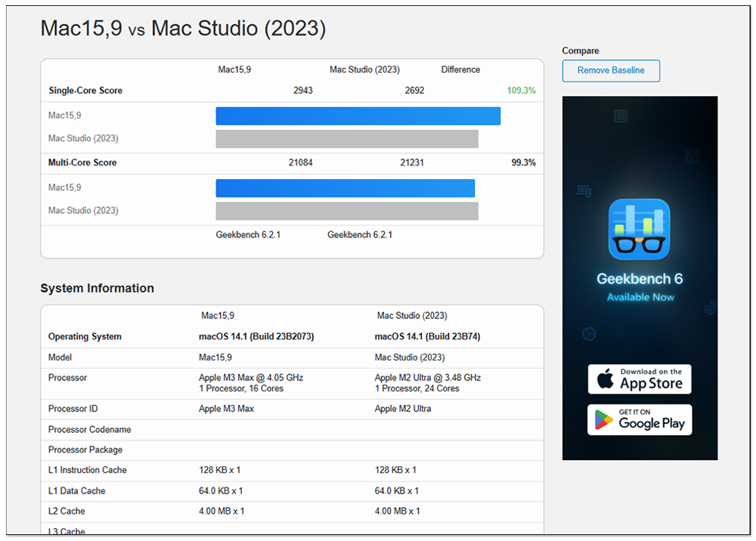Click the Compare sidebar heading
This screenshot has height=541, width=756.
[581, 51]
